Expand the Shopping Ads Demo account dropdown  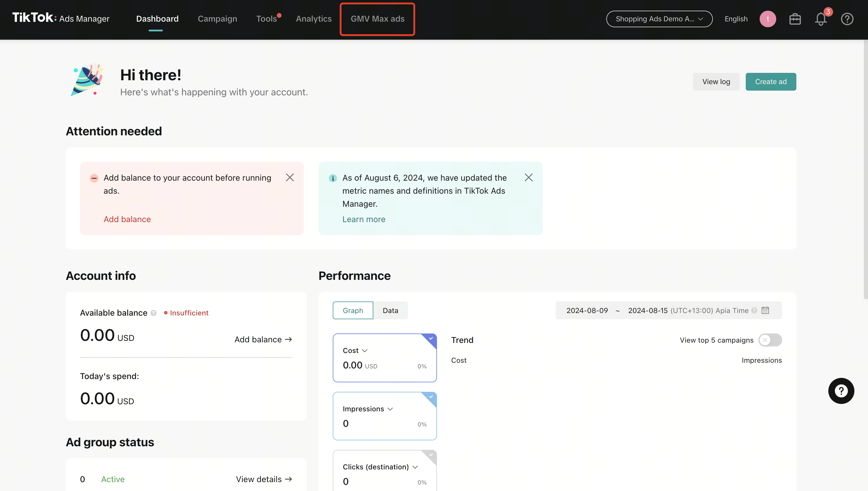pyautogui.click(x=659, y=19)
